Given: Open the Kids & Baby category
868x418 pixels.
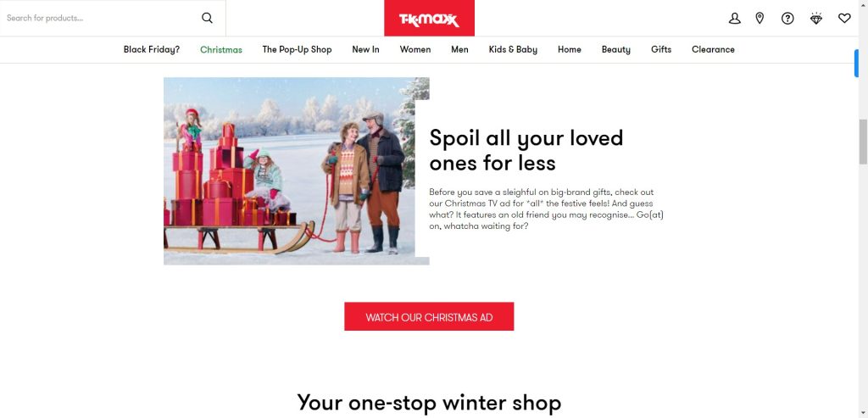Looking at the screenshot, I should click(x=513, y=49).
